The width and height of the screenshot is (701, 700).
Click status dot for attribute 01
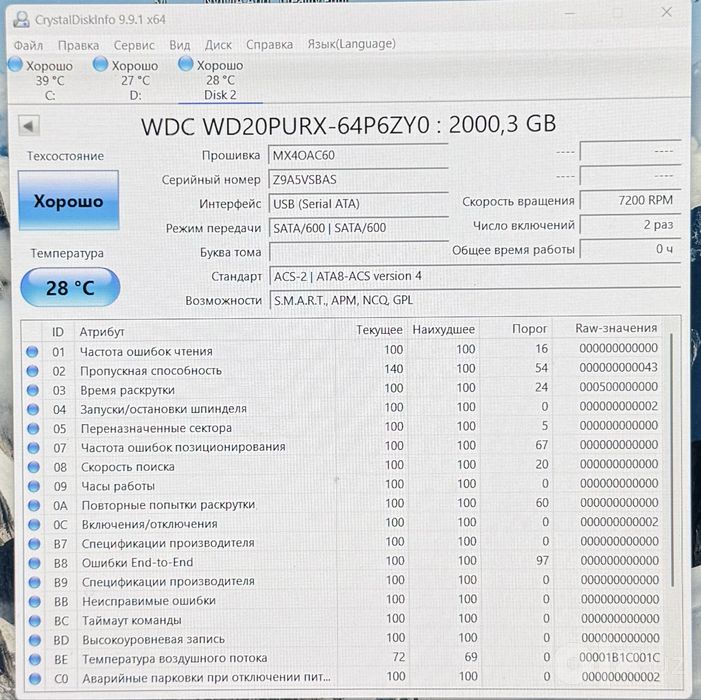point(32,352)
